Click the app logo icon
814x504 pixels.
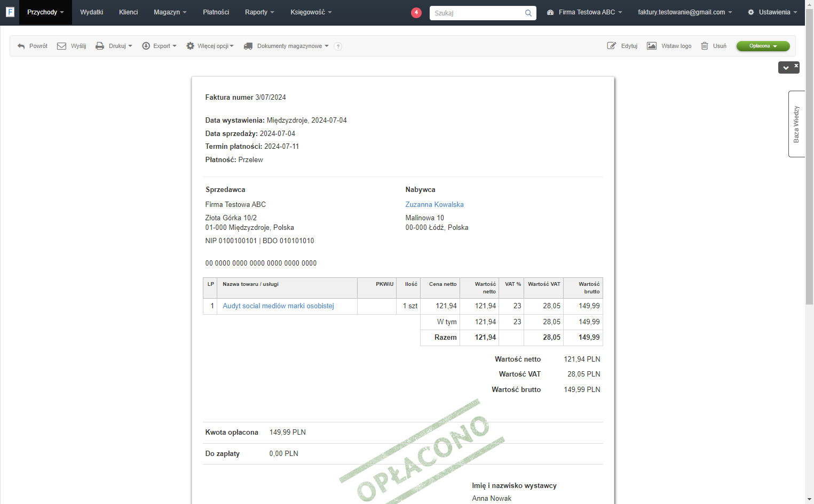coord(10,12)
